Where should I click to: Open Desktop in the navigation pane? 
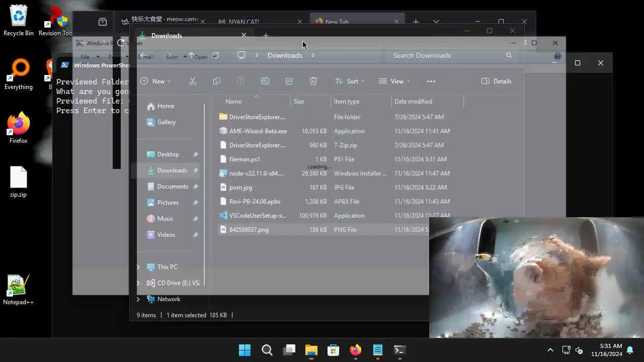[x=168, y=154]
